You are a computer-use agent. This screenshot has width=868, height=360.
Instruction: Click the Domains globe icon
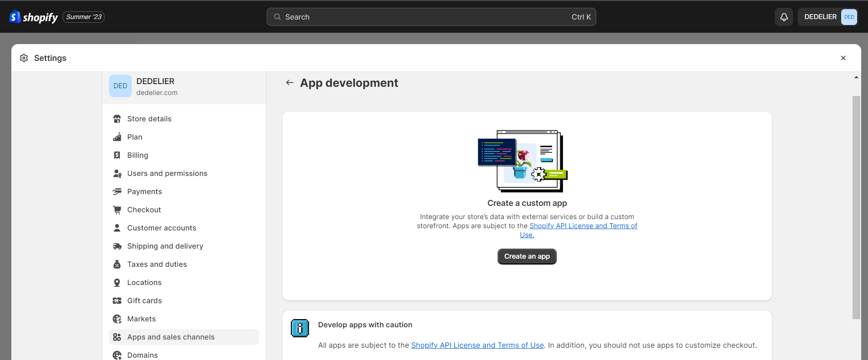coord(117,355)
